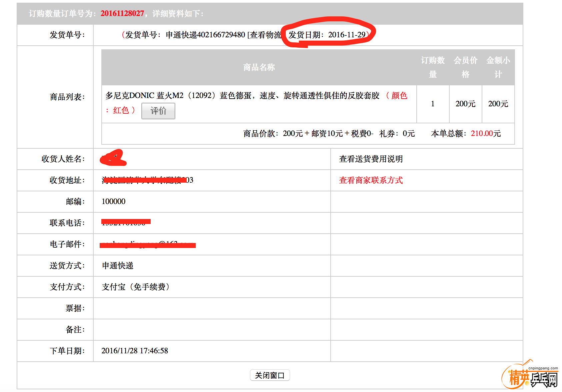Screen dimensions: 562x392
Task: Click the 商品名称 column header
Action: point(259,68)
